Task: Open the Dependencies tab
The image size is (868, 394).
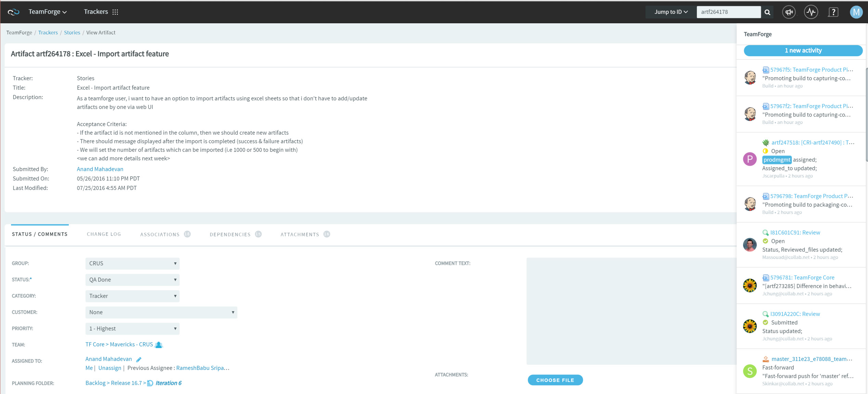Action: (x=230, y=234)
